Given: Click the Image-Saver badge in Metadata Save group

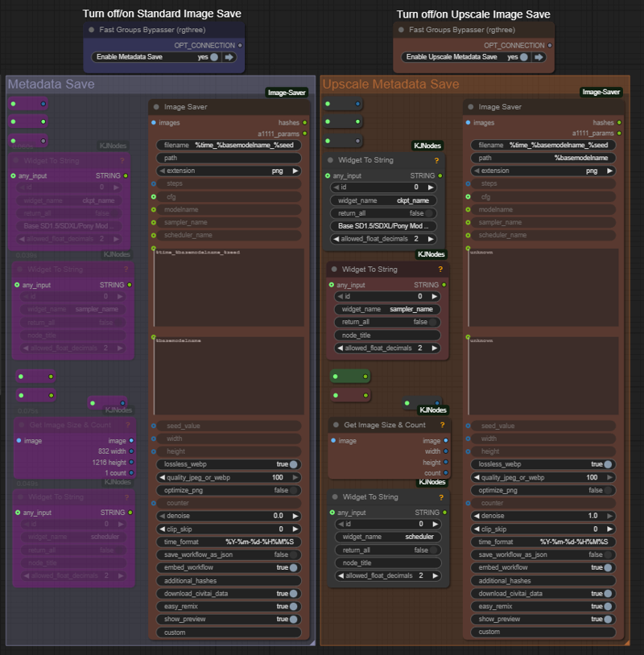Looking at the screenshot, I should 287,93.
